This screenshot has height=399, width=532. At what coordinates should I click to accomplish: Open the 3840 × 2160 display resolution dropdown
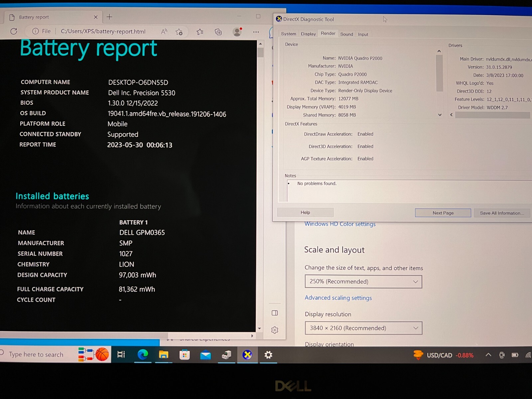363,328
